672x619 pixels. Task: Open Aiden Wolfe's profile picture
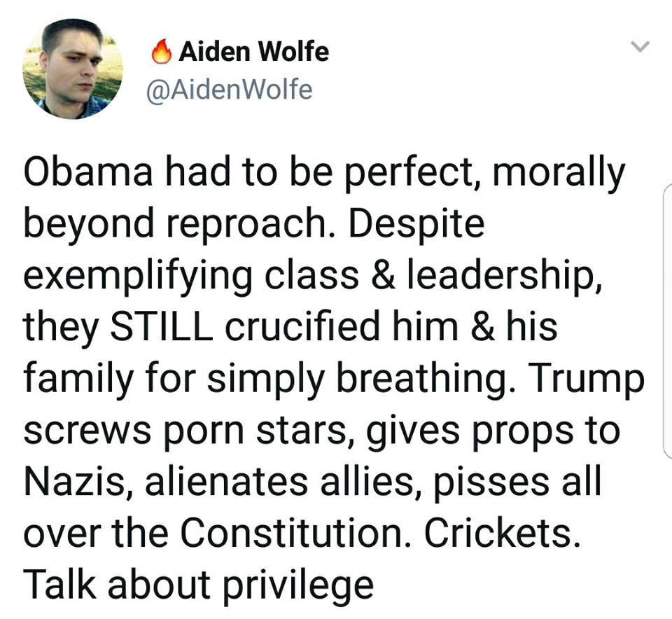(72, 69)
